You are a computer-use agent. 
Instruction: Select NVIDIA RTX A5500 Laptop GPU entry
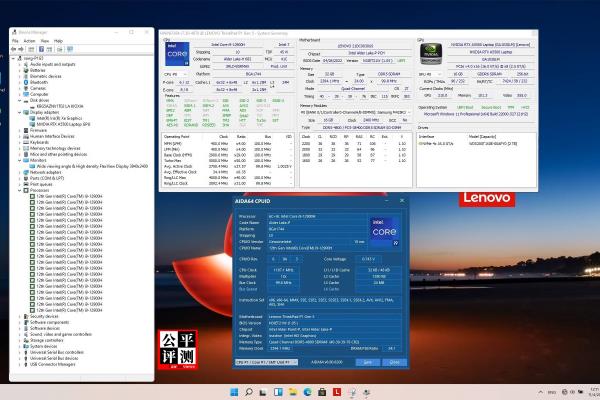[x=63, y=124]
